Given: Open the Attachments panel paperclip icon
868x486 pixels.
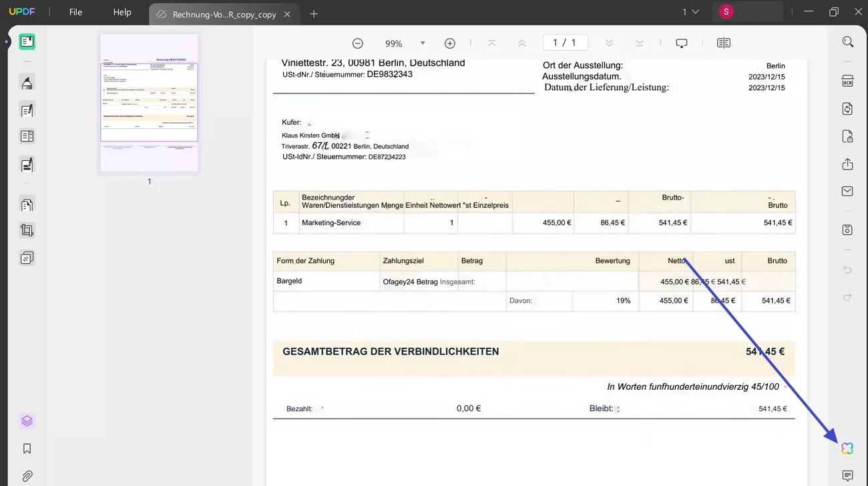Looking at the screenshot, I should tap(27, 475).
